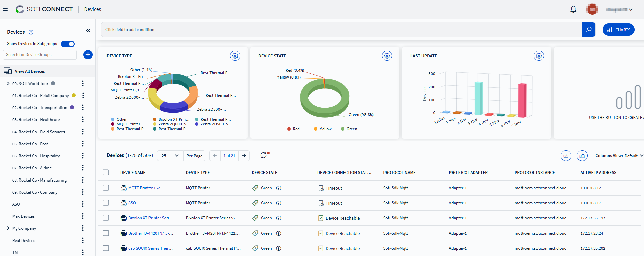This screenshot has width=644, height=256.
Task: Go to previous page of devices
Action: [x=215, y=156]
